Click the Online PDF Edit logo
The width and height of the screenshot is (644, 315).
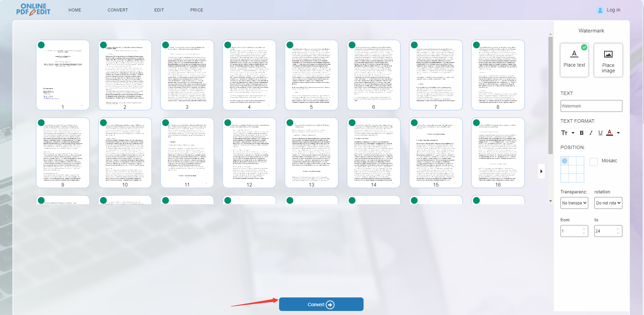(33, 9)
